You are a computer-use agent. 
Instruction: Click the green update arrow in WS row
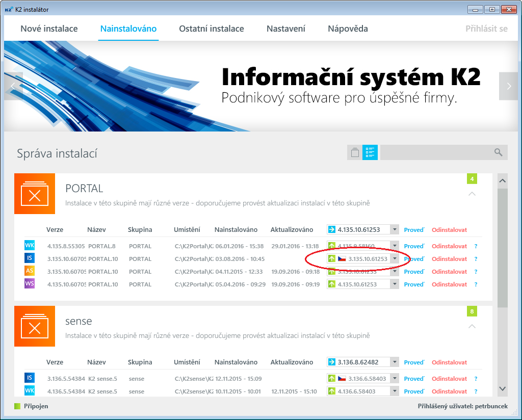[x=331, y=284]
